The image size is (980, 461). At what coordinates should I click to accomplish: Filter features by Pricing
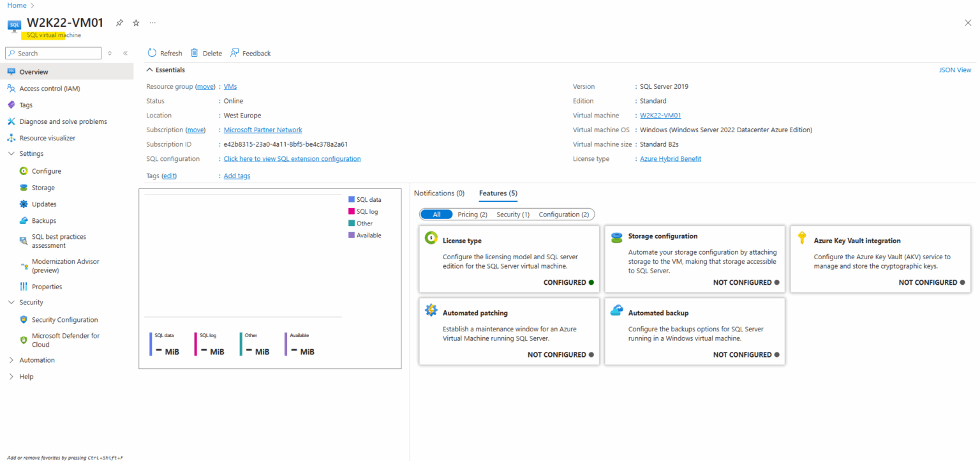coord(471,214)
